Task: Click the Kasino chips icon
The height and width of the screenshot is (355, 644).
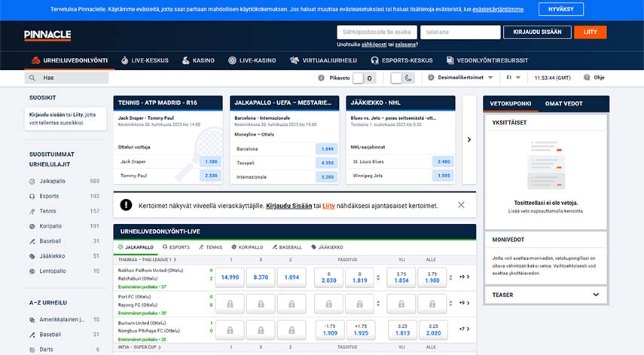Action: point(185,60)
